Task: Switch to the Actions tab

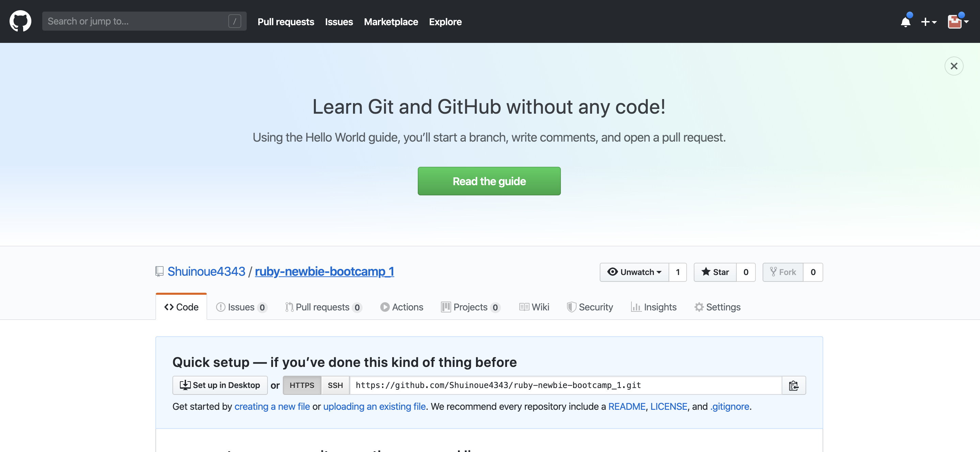Action: pyautogui.click(x=401, y=307)
